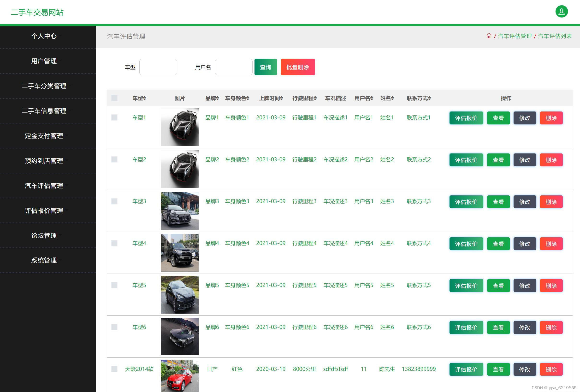
Task: Expand 系统管理 sidebar menu
Action: coord(47,261)
